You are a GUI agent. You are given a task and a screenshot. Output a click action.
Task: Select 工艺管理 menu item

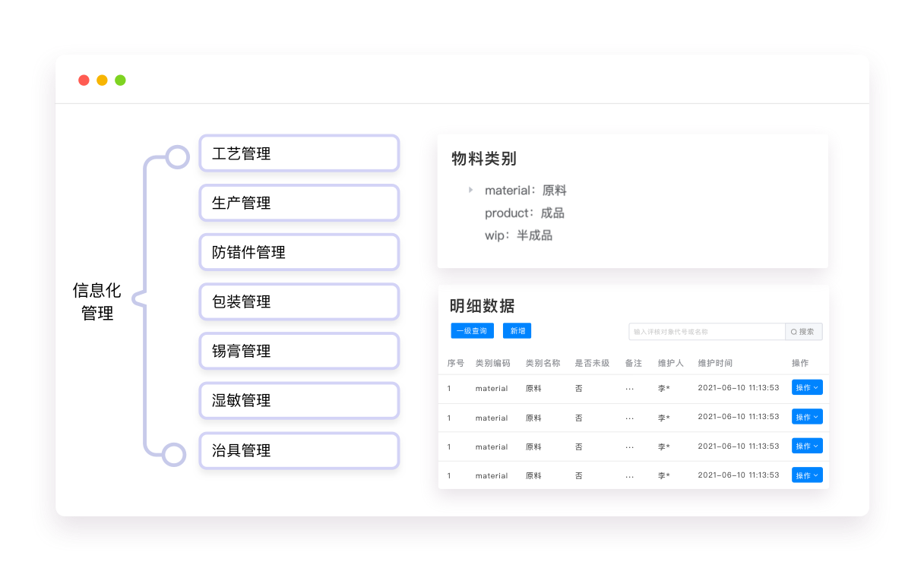pos(299,153)
